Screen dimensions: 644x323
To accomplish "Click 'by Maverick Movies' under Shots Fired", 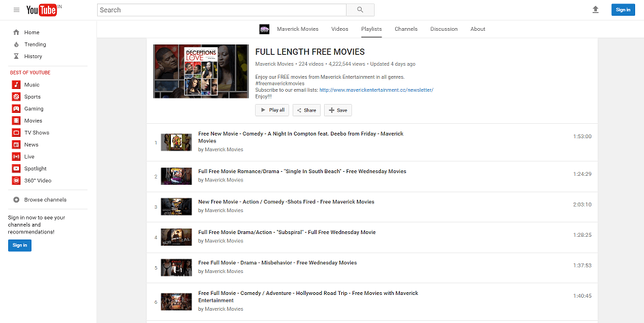I will [221, 210].
